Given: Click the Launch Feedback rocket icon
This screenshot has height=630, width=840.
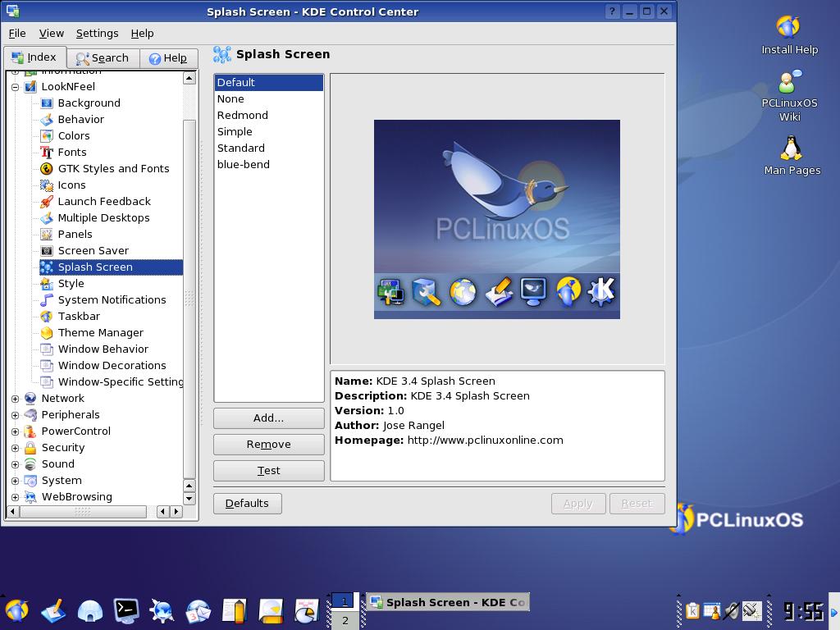Looking at the screenshot, I should point(47,202).
